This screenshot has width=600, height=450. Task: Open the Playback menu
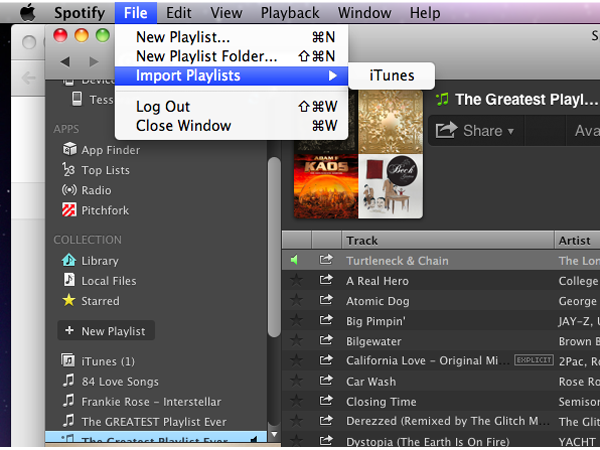click(290, 13)
